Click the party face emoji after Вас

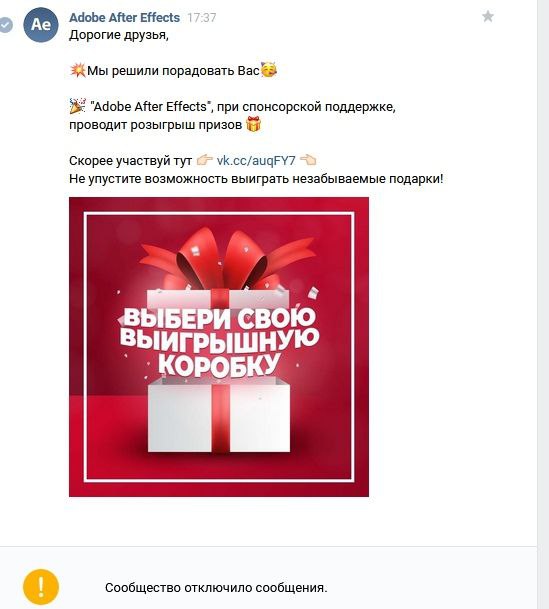click(x=269, y=70)
